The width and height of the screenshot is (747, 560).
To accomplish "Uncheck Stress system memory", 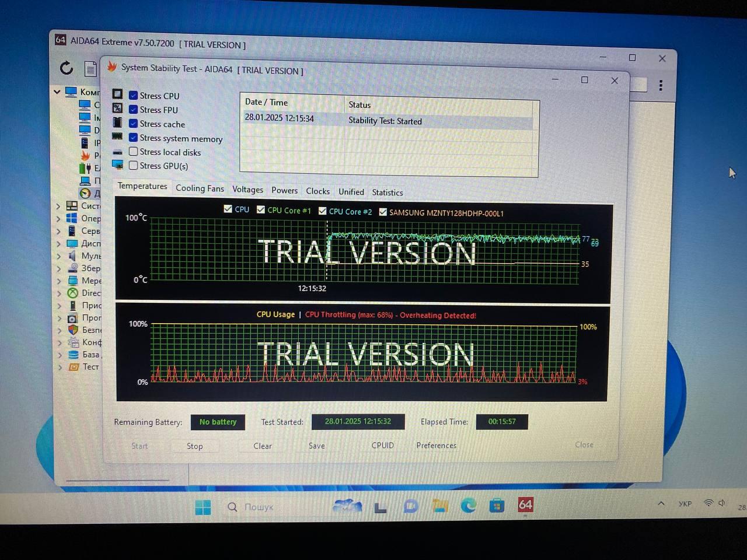I will pyautogui.click(x=134, y=138).
